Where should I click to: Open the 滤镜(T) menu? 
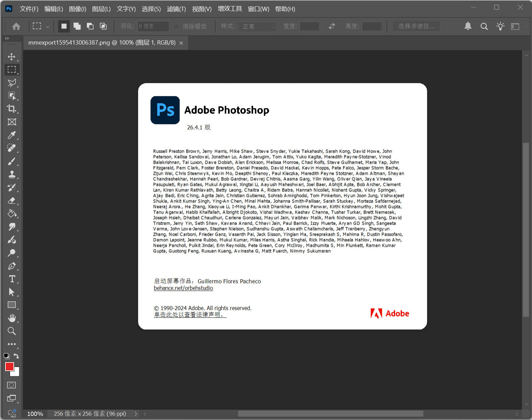[176, 9]
